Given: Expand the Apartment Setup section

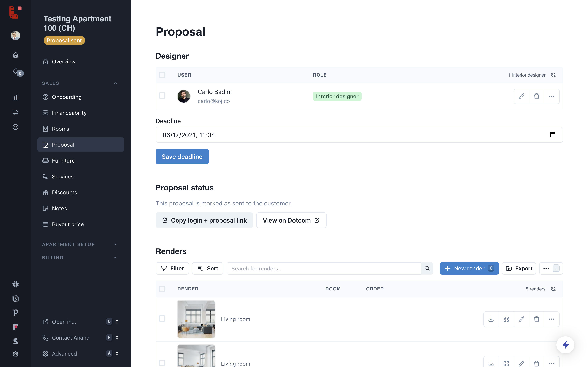Looking at the screenshot, I should [x=115, y=244].
